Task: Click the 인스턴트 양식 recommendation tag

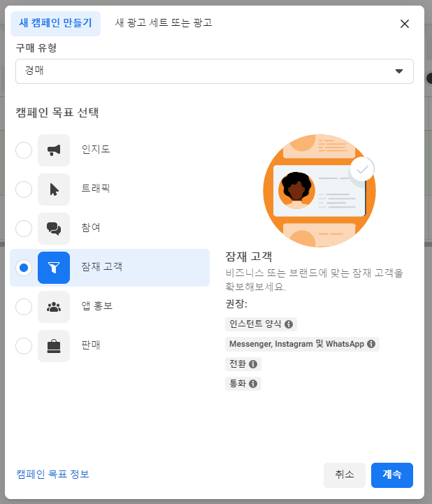Action: (x=261, y=324)
